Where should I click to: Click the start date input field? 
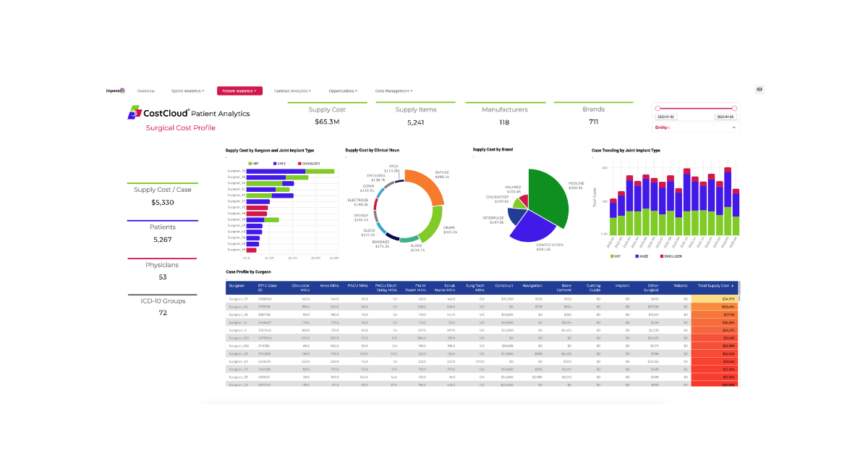(665, 117)
